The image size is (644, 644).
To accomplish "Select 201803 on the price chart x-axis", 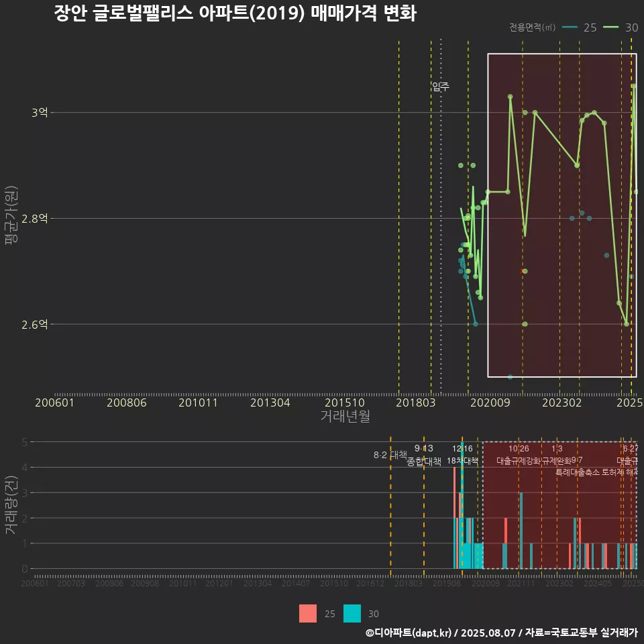I will [416, 402].
